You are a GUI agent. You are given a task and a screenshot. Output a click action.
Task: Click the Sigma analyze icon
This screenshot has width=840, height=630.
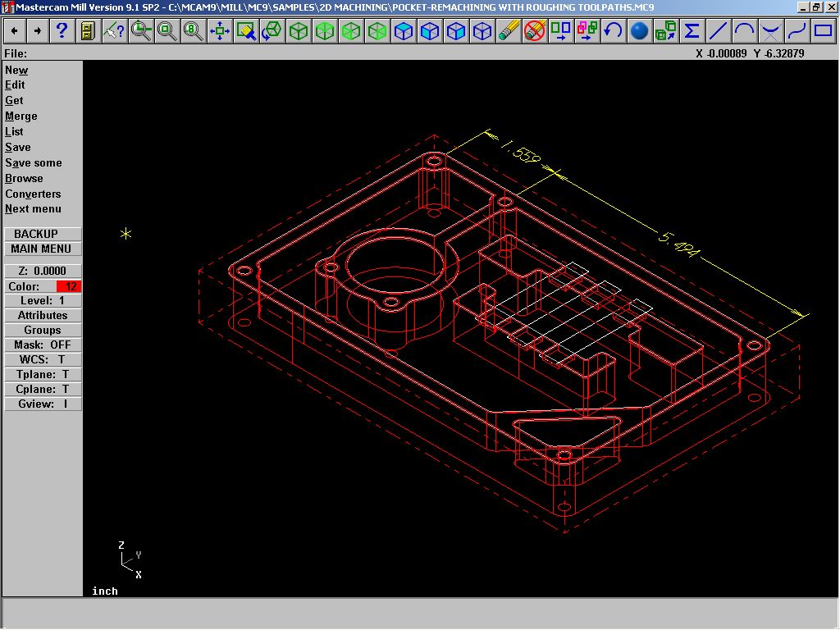pyautogui.click(x=692, y=31)
